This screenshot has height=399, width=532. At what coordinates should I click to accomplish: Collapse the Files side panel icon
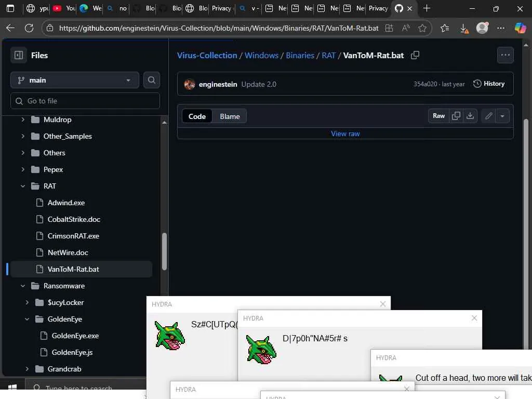coord(19,55)
